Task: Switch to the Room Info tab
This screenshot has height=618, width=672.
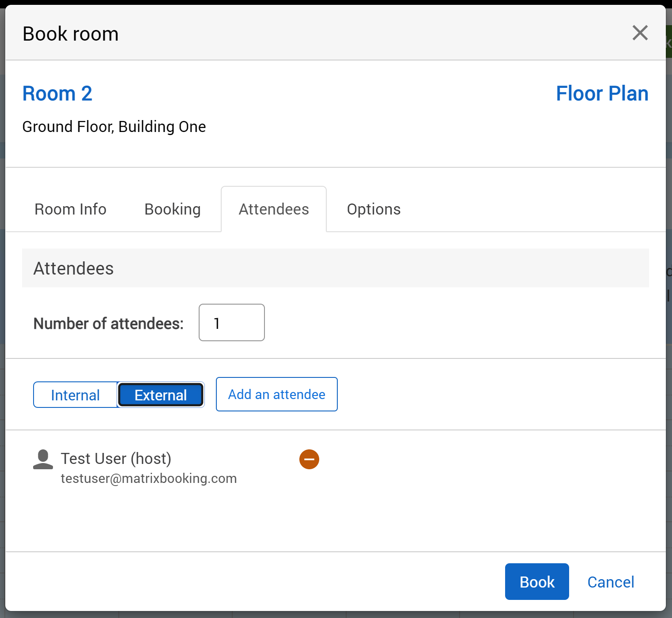Action: pyautogui.click(x=71, y=209)
